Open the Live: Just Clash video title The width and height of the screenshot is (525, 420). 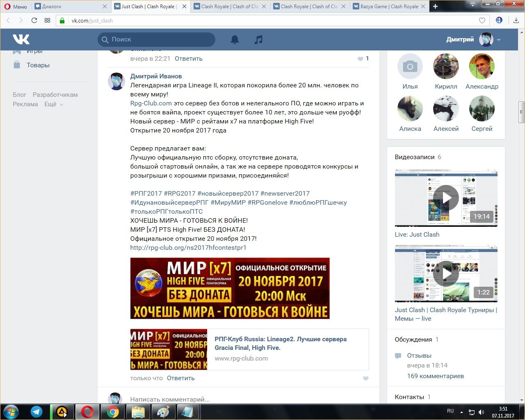click(x=417, y=234)
